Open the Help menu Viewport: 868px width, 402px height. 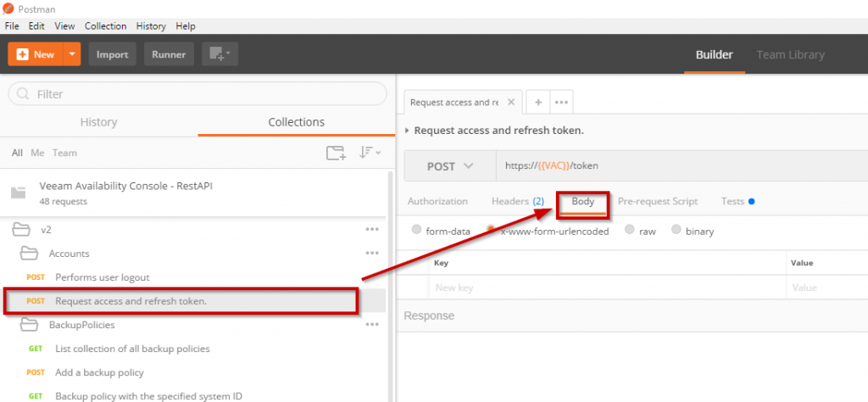pos(186,26)
